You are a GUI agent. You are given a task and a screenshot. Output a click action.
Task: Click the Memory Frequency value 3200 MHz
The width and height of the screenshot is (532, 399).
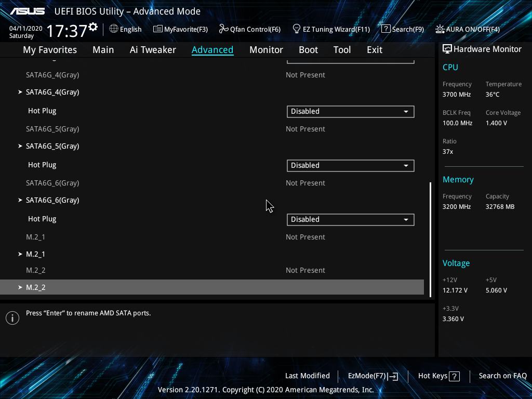456,207
